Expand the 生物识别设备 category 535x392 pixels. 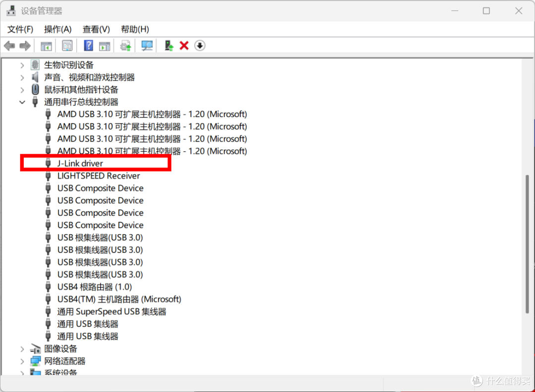pos(22,65)
